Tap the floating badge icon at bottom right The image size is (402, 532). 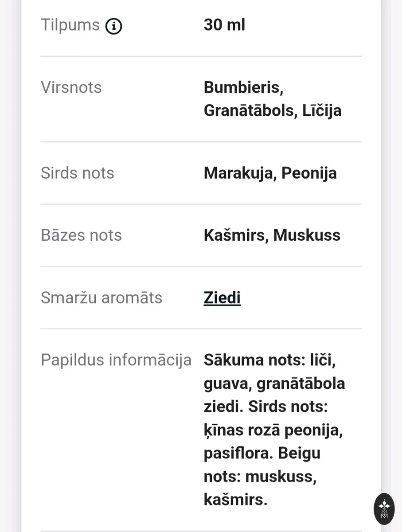[x=384, y=509]
